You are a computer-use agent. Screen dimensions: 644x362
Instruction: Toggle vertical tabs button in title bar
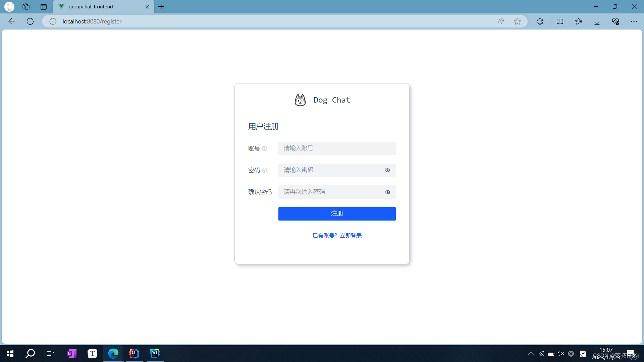click(44, 7)
